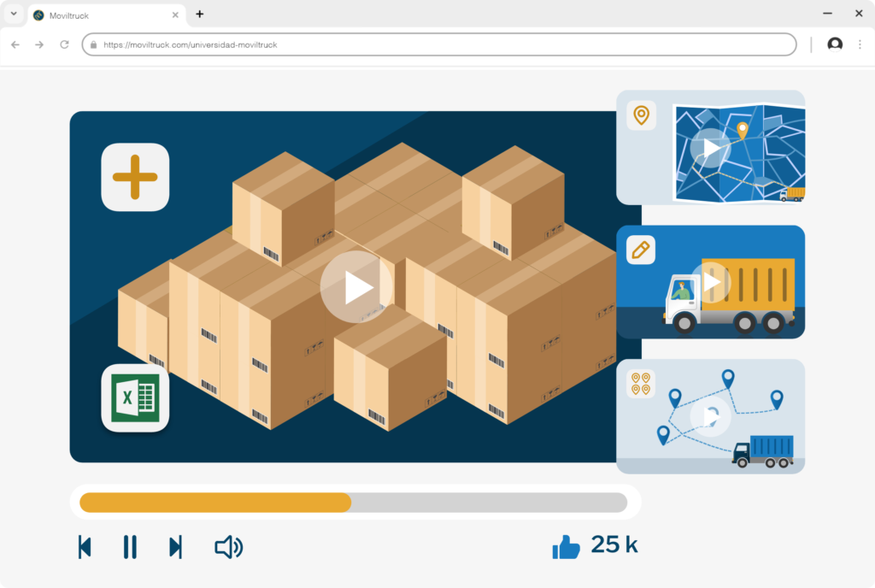Click the orange plus icon
The height and width of the screenshot is (588, 875).
tap(135, 177)
